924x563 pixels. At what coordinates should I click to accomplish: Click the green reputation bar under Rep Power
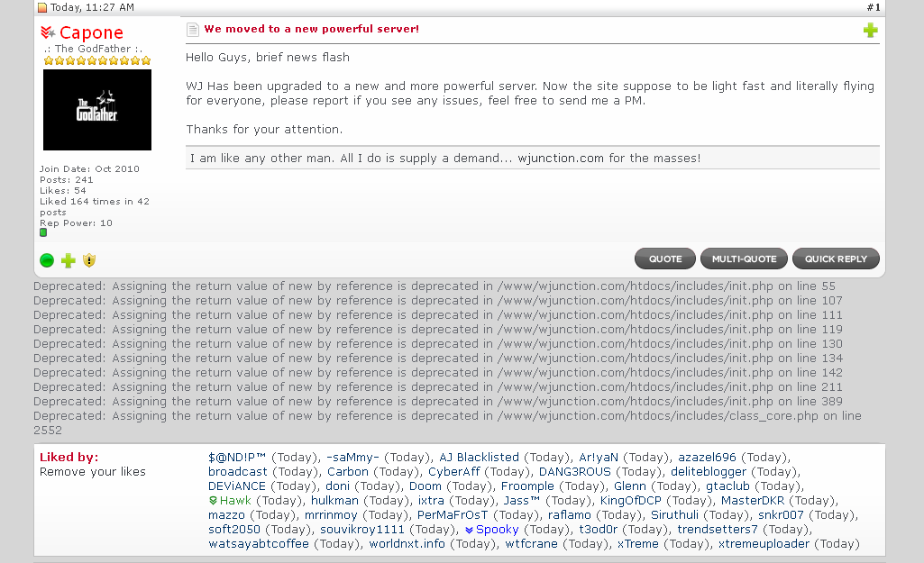click(43, 232)
